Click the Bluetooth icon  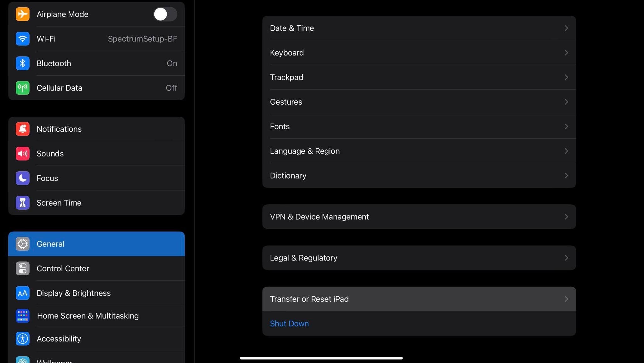click(22, 63)
